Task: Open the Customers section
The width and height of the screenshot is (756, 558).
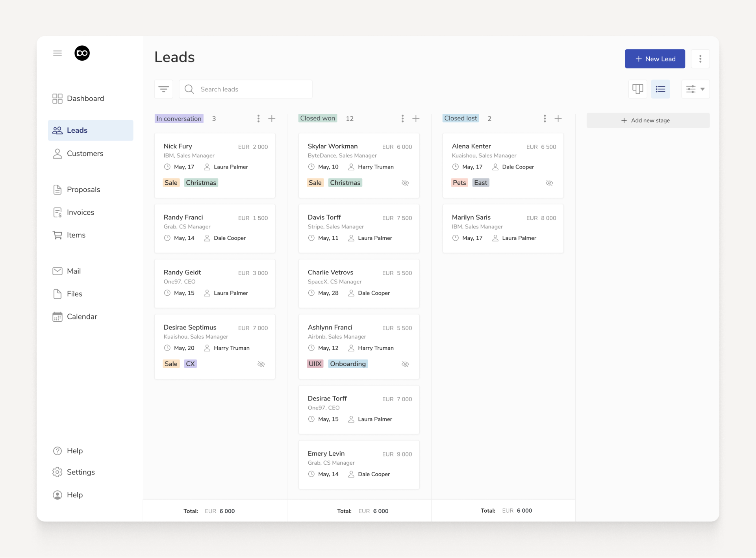Action: click(x=85, y=153)
